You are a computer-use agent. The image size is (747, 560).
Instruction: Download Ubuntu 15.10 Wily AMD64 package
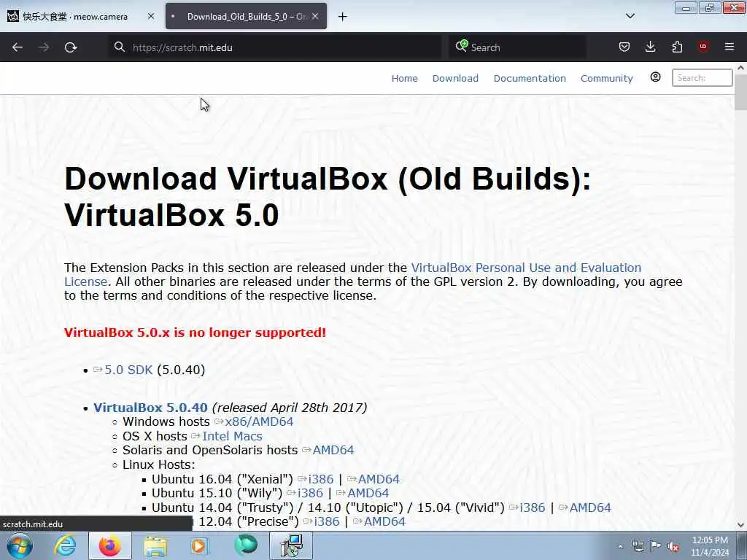click(x=368, y=493)
